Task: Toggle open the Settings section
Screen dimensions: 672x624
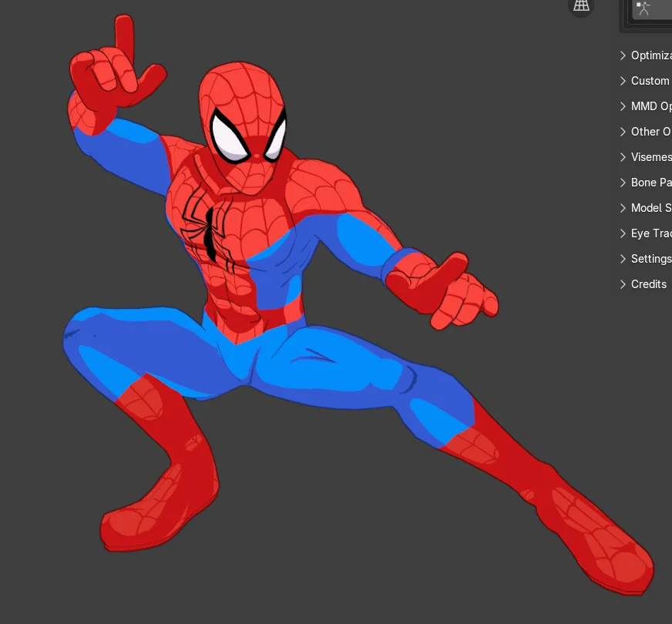Action: pyautogui.click(x=623, y=259)
